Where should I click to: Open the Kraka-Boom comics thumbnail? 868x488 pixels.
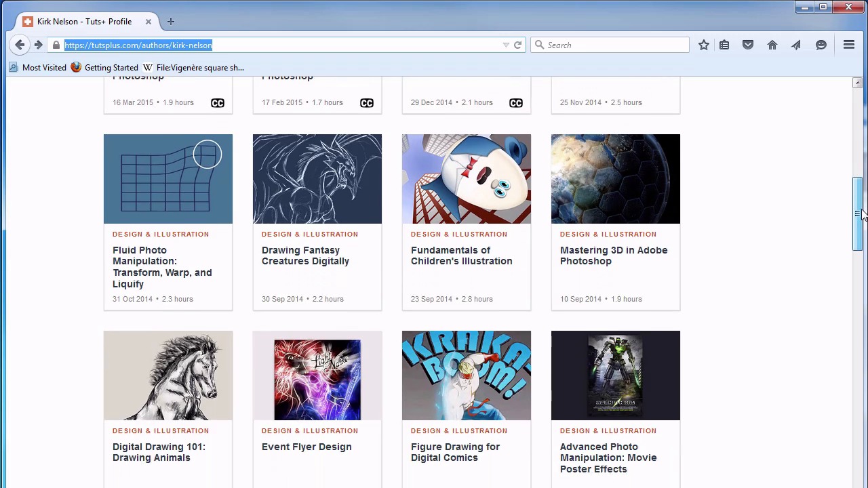pos(467,375)
